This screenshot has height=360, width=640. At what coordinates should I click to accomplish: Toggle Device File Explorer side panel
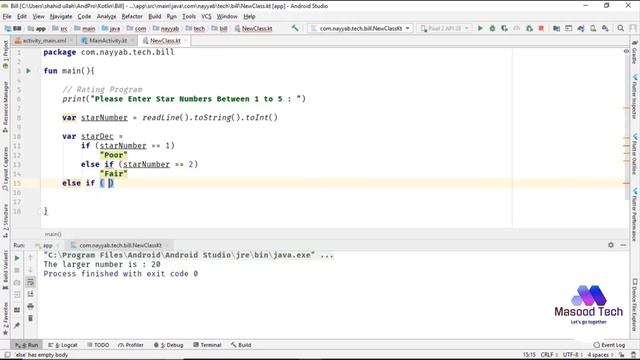coord(635,305)
